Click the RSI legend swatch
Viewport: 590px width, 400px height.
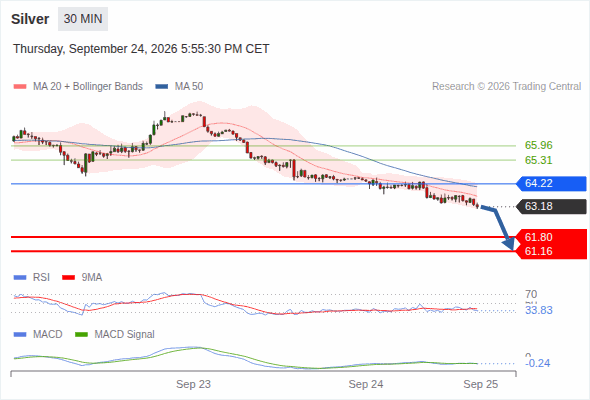click(20, 278)
